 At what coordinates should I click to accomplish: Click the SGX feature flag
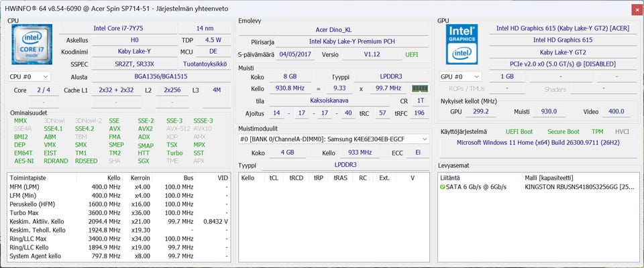pyautogui.click(x=144, y=161)
